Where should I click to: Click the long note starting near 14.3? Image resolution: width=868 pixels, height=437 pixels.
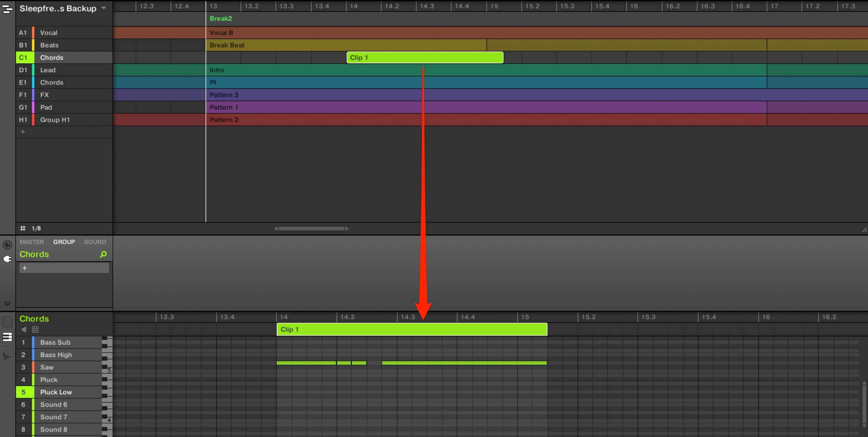tap(465, 363)
